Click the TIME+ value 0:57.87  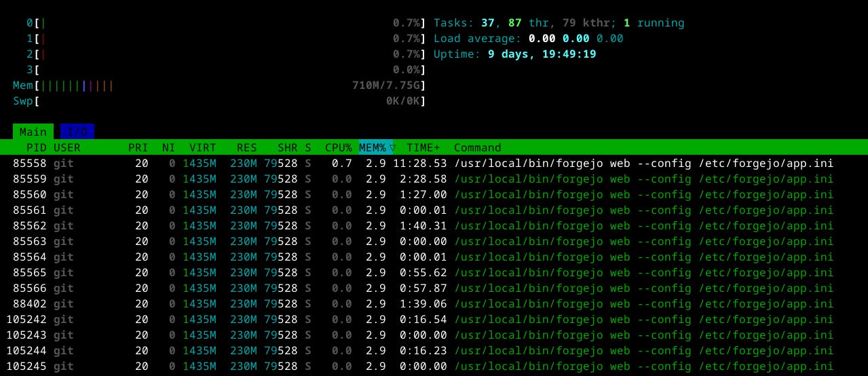point(423,288)
